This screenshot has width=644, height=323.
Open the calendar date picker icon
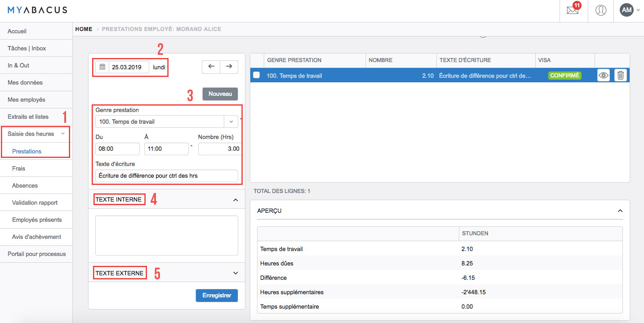tap(102, 67)
